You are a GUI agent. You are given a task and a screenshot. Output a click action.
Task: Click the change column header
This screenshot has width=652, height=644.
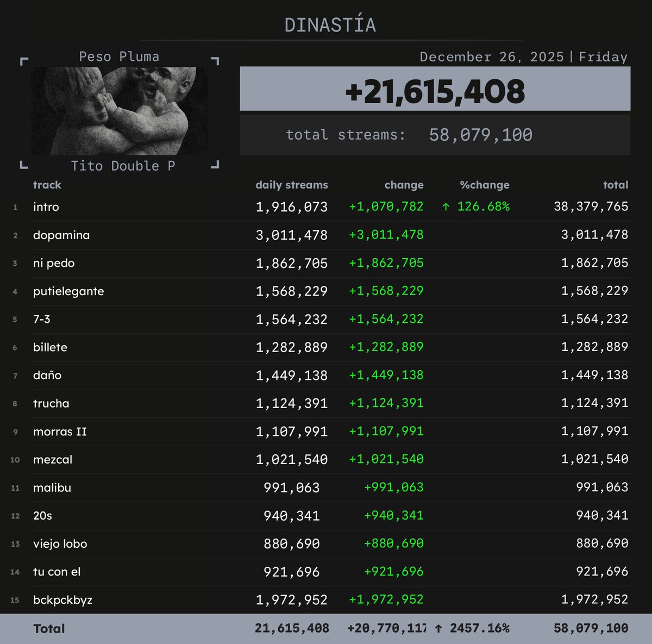(x=404, y=185)
